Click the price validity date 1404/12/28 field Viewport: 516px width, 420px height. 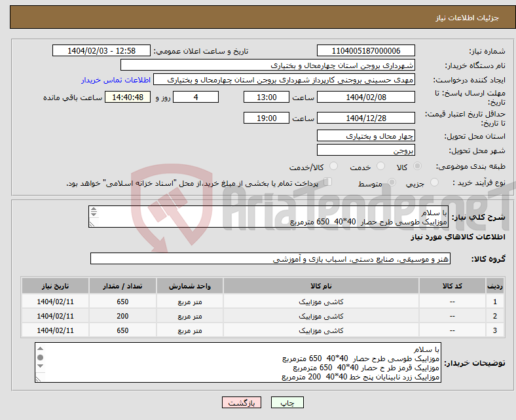[365, 118]
